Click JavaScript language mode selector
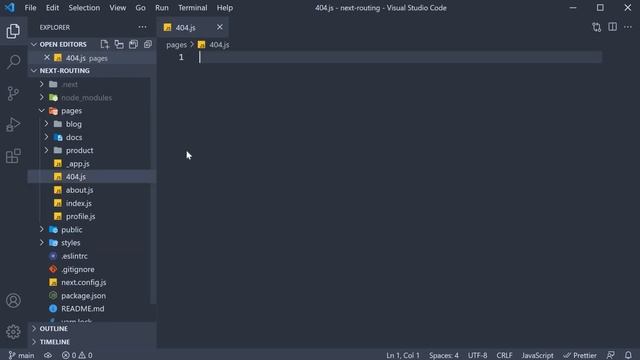The width and height of the screenshot is (640, 360). tap(537, 355)
